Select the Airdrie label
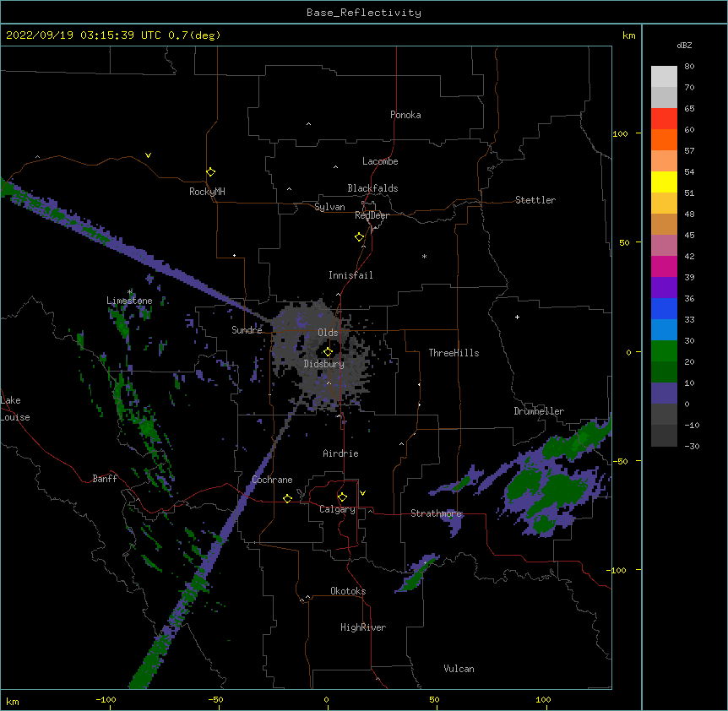728x711 pixels. (x=340, y=453)
